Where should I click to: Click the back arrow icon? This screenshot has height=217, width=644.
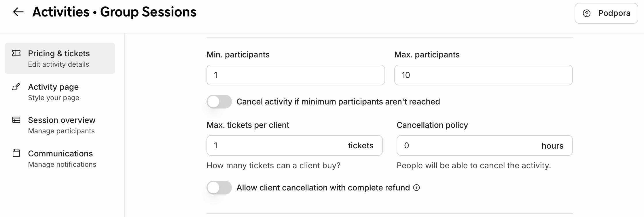(x=18, y=12)
